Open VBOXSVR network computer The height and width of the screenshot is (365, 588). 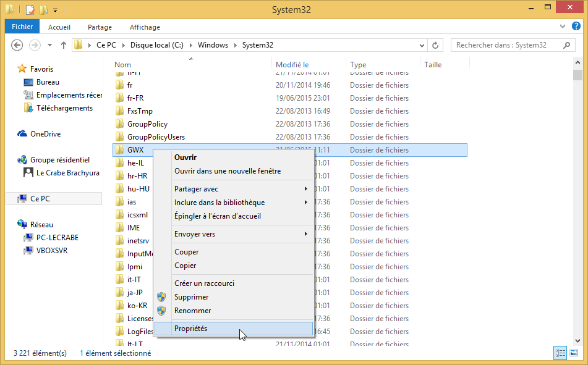[x=52, y=251]
